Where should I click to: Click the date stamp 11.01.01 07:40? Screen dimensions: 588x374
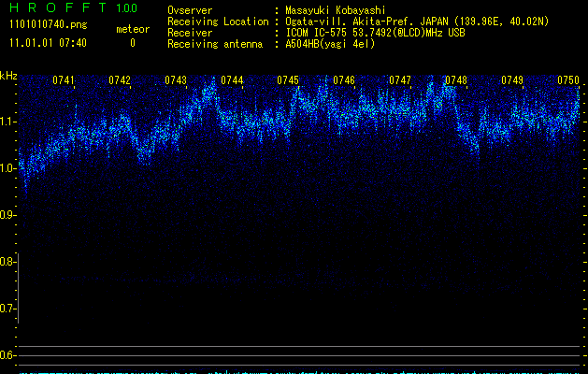pos(47,43)
